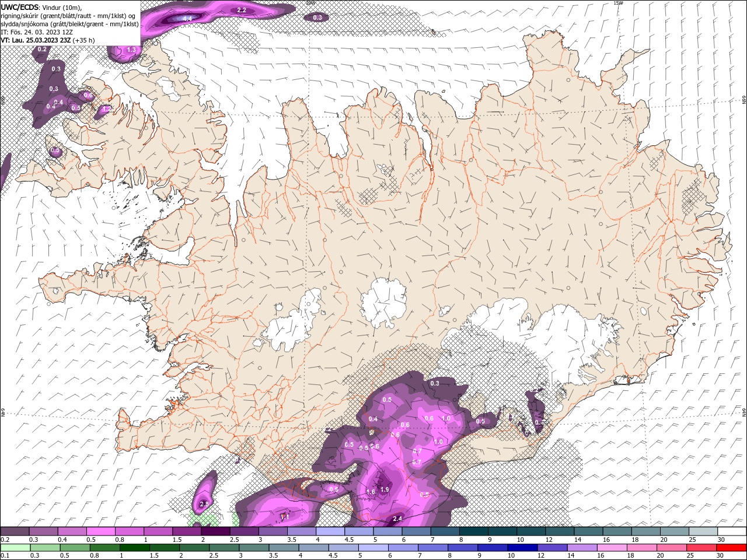This screenshot has height=560, width=747.
Task: Click the lower-scale swatch between 4 and 4.5
Action: pyautogui.click(x=314, y=548)
